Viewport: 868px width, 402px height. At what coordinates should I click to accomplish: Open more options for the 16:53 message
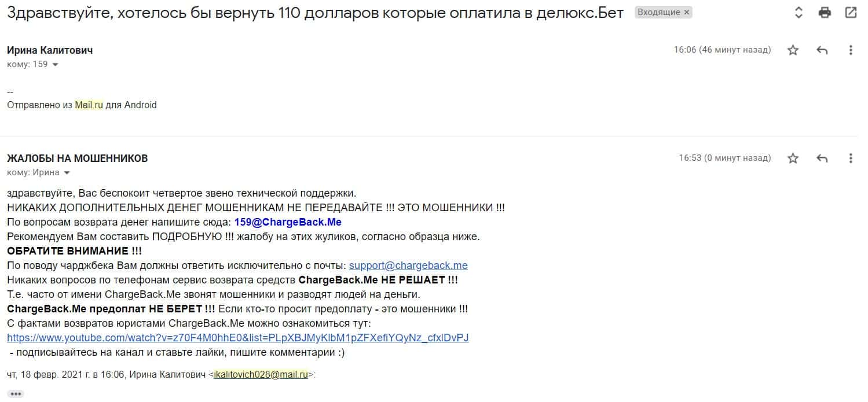pos(851,158)
